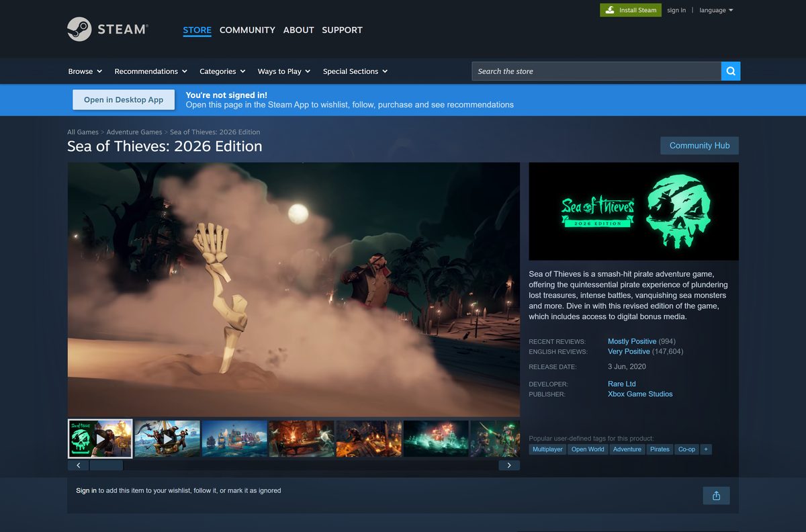This screenshot has width=806, height=532.
Task: Click the Sea of Thieves header image
Action: 633,212
